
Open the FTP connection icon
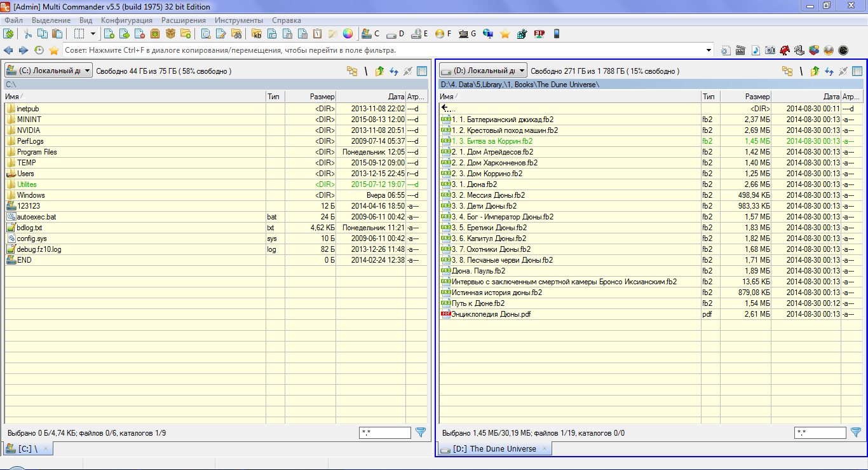point(539,34)
